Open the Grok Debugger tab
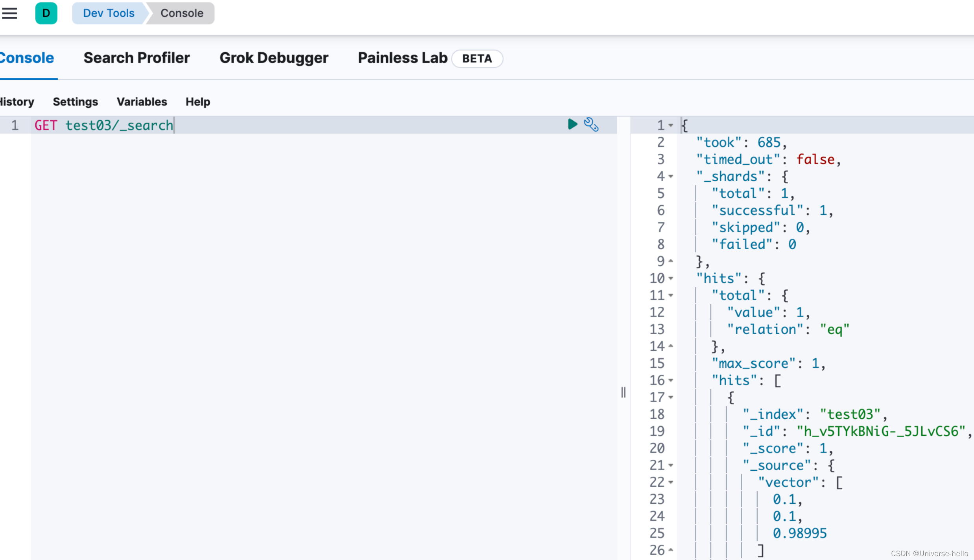Image resolution: width=974 pixels, height=560 pixels. pyautogui.click(x=274, y=58)
